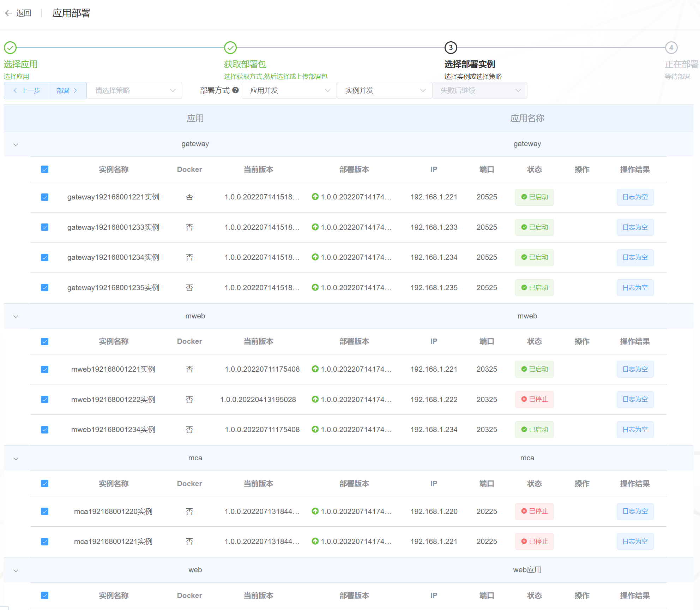Uncheck gateway192168001233实例 checkbox

click(x=44, y=227)
